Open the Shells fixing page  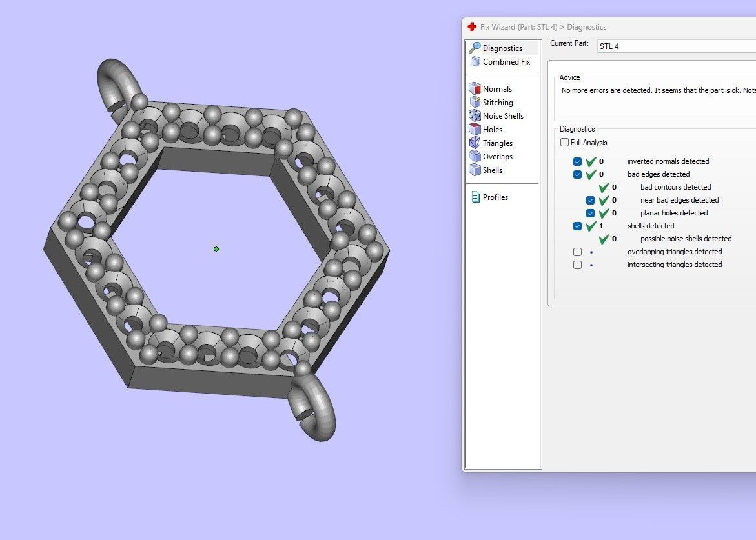(x=492, y=170)
